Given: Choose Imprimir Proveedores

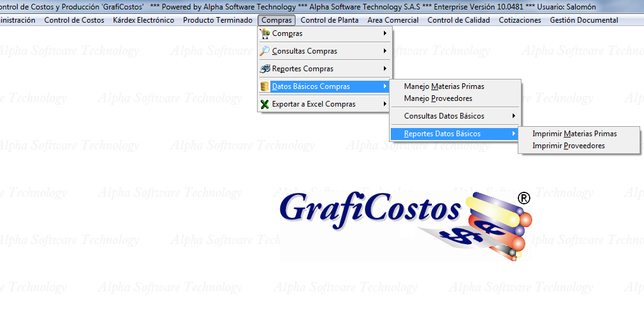Looking at the screenshot, I should (568, 146).
